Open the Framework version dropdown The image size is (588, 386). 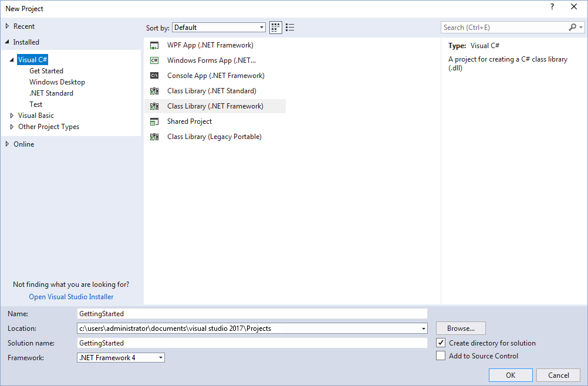coord(121,357)
